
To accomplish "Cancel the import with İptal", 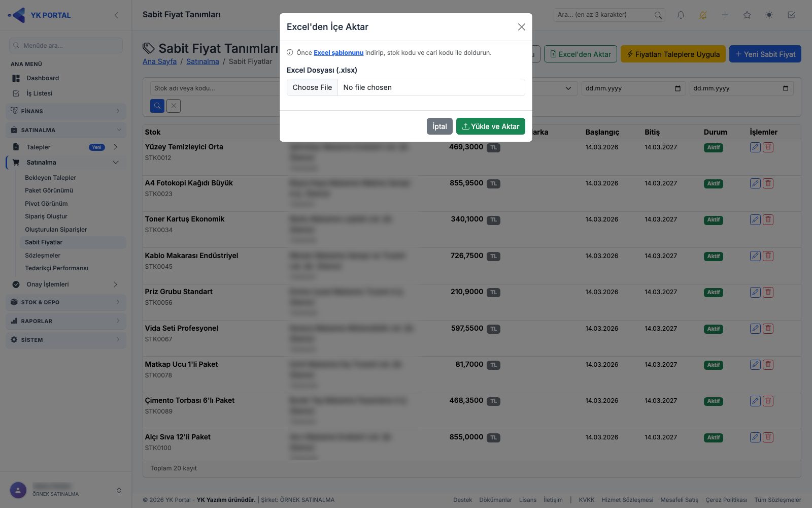I will click(x=439, y=126).
